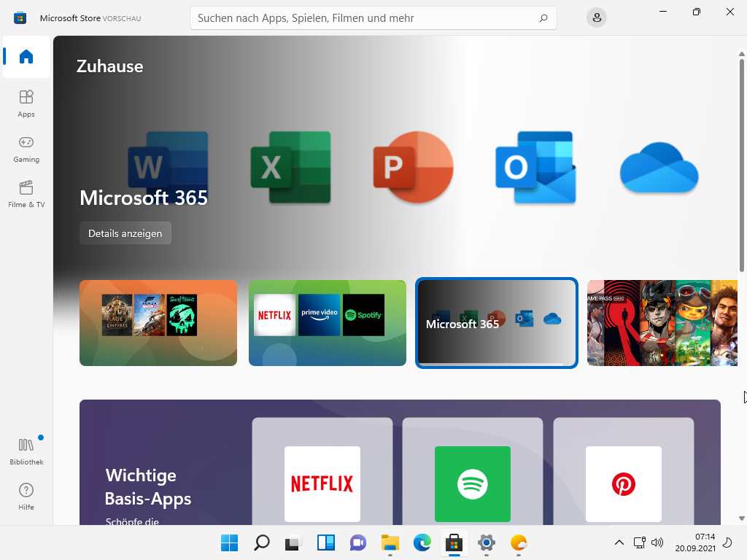Open the clock and date flyout
This screenshot has width=747, height=560.
[695, 542]
